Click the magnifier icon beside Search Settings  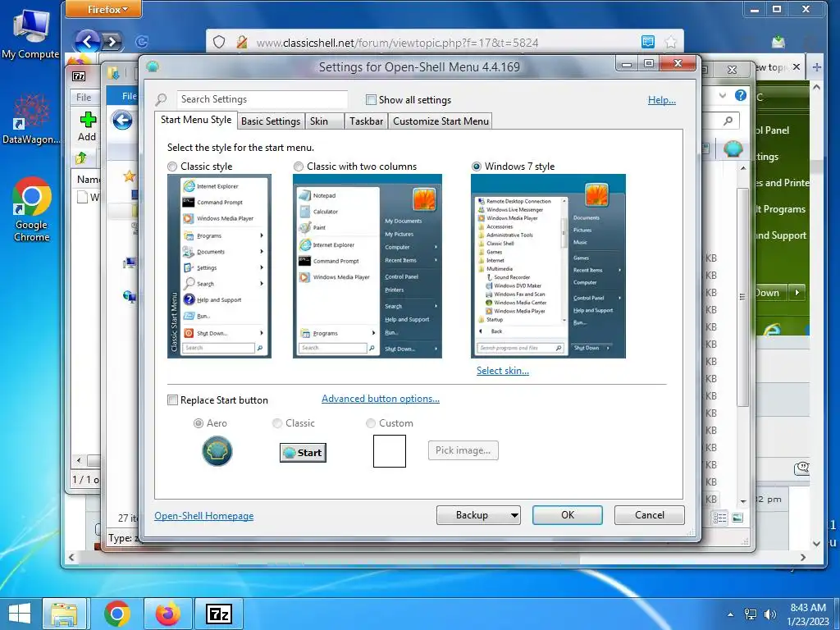[x=162, y=99]
